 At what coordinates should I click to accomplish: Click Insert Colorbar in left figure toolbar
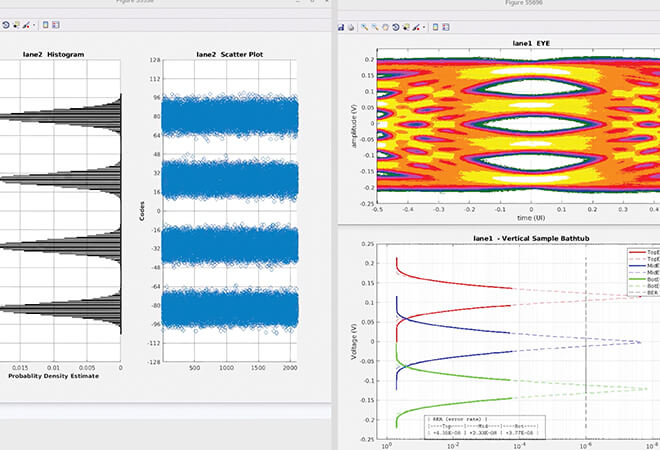pos(46,23)
